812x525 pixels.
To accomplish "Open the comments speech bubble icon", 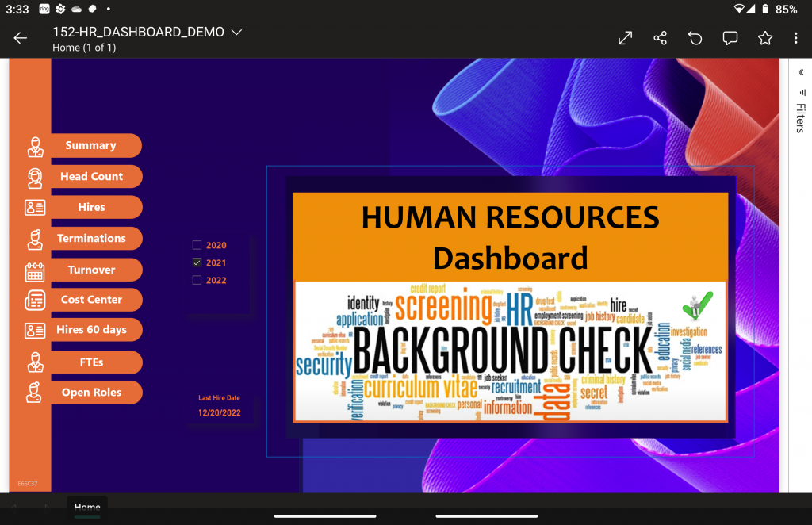I will tap(730, 38).
